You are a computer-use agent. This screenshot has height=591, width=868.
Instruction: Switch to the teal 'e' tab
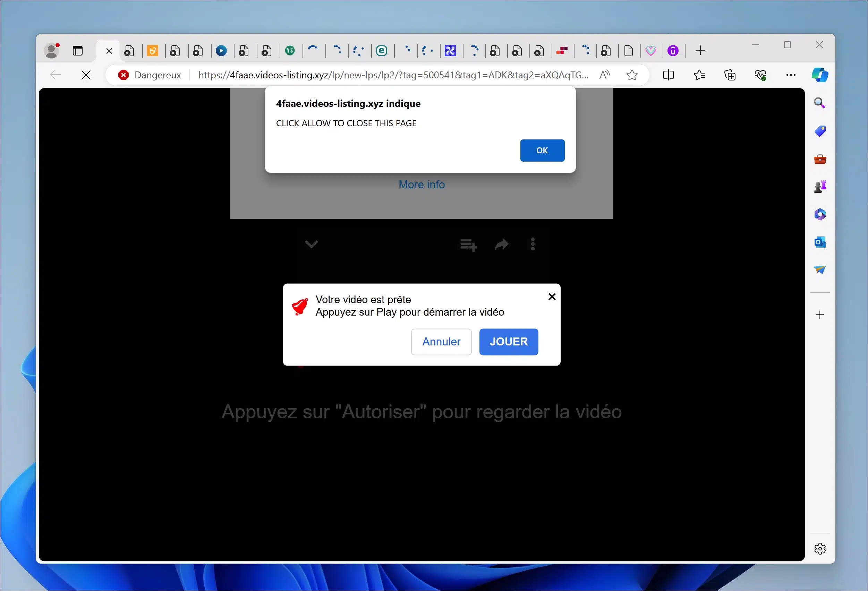[x=381, y=50]
